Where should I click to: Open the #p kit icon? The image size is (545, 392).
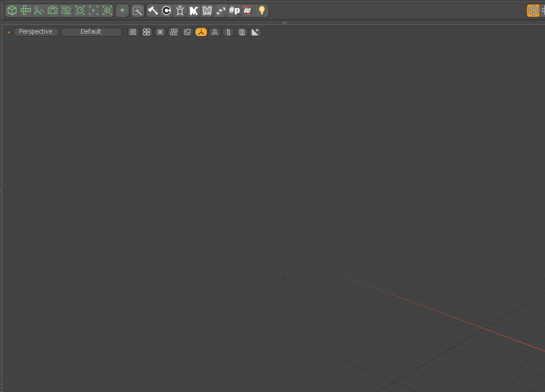[234, 11]
